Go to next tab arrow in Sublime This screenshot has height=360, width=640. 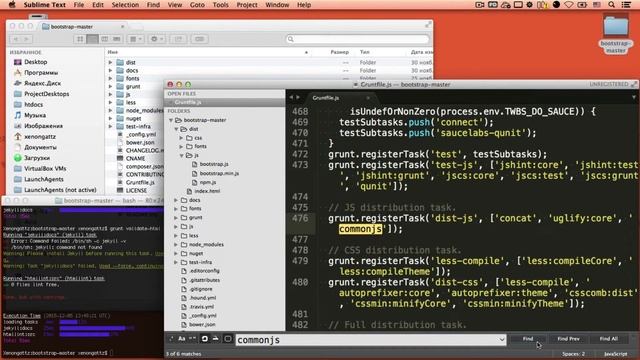pos(298,98)
